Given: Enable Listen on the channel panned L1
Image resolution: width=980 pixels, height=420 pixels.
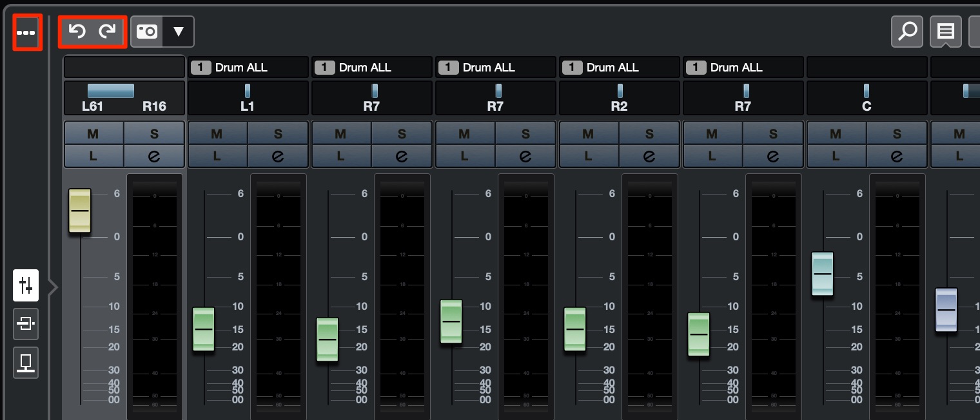Looking at the screenshot, I should coord(217,156).
